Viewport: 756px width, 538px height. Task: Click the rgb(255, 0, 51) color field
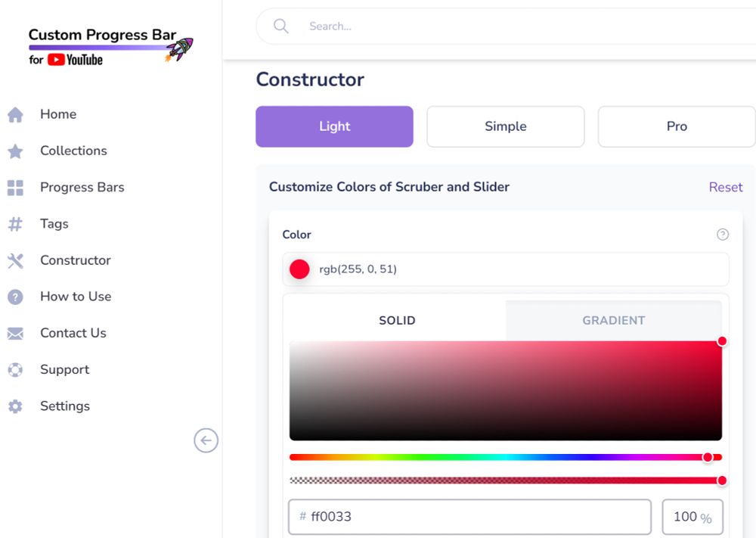click(505, 269)
